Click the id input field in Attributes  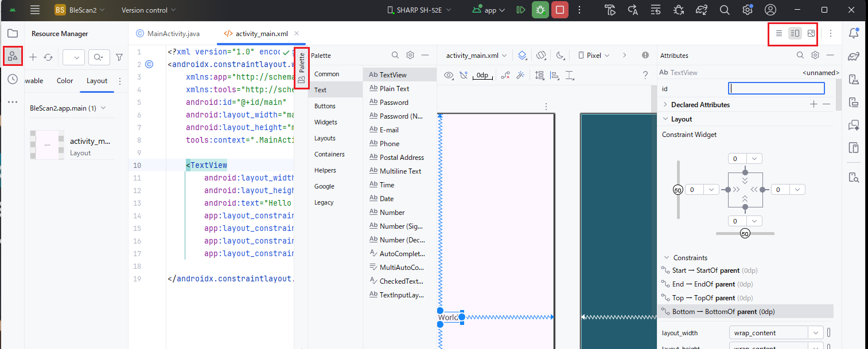click(776, 89)
